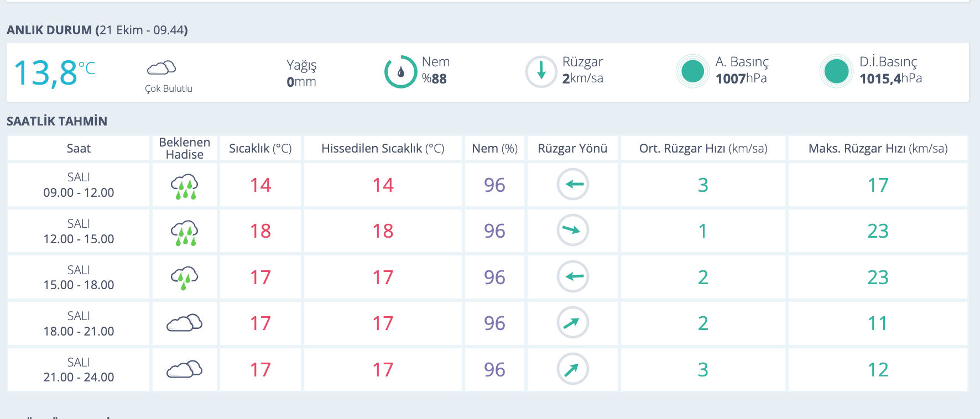Image resolution: width=980 pixels, height=419 pixels.
Task: Click wind direction arrow for 18.00 - 21.00
Action: pos(572,323)
